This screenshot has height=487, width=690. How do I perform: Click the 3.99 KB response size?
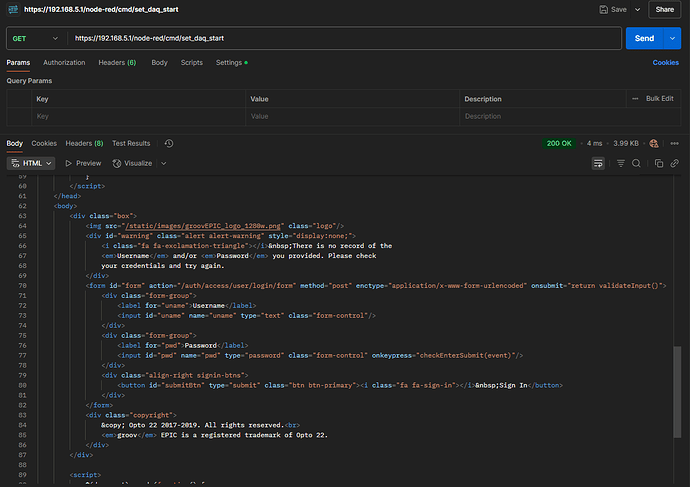point(626,143)
